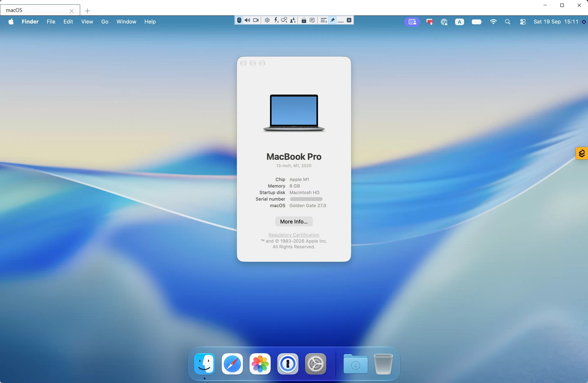The width and height of the screenshot is (588, 383).
Task: Open Control Center icon
Action: (523, 22)
